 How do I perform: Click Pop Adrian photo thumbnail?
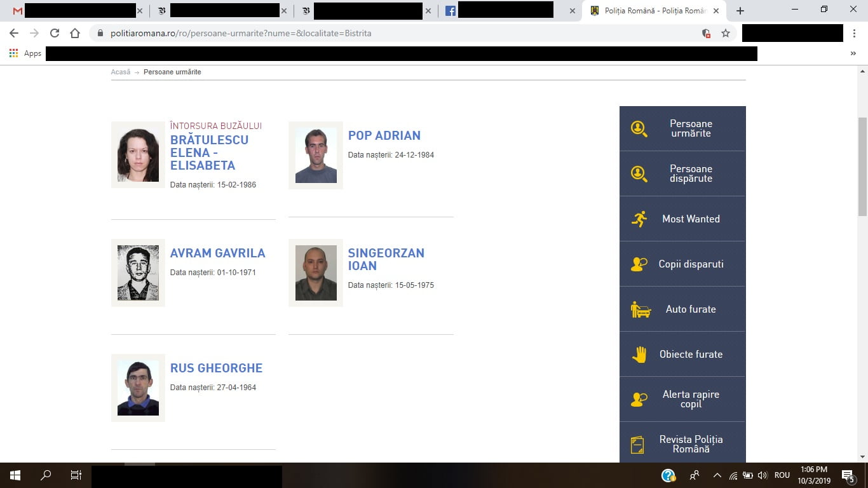coord(316,156)
